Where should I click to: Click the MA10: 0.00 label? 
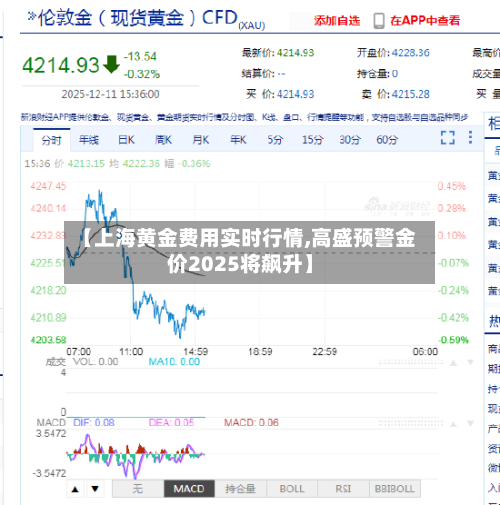(x=174, y=362)
